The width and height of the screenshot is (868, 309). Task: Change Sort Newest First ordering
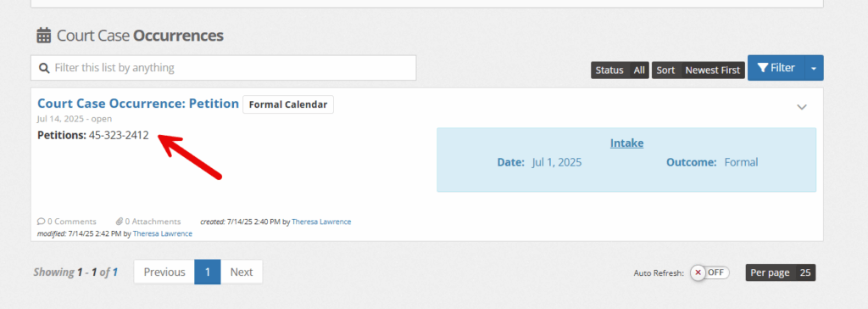(x=698, y=70)
